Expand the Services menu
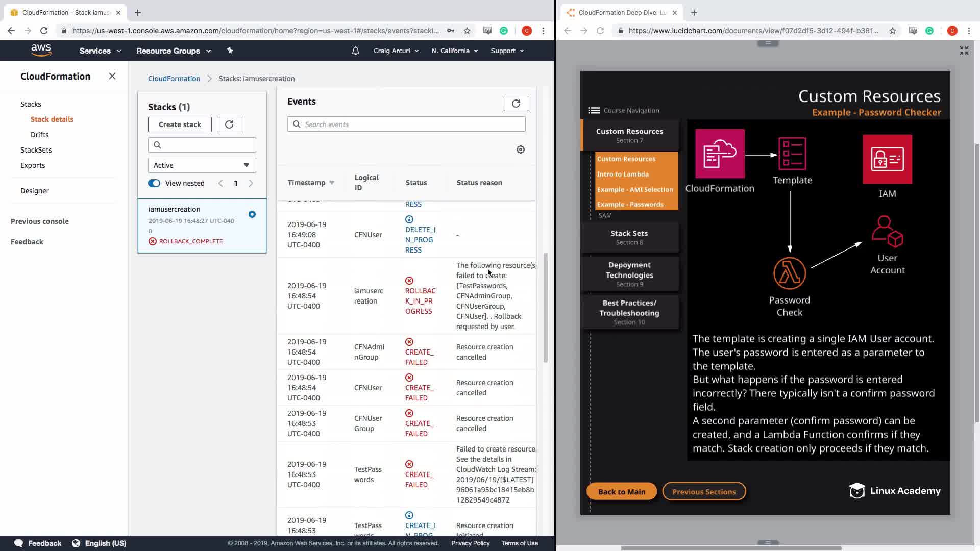 pos(100,51)
